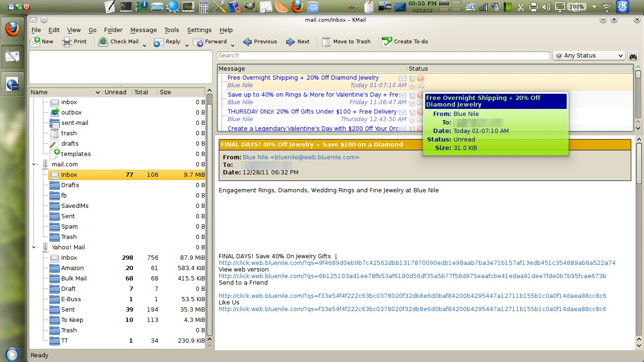Collapse the mail.com account tree
The width and height of the screenshot is (644, 362).
[x=34, y=165]
